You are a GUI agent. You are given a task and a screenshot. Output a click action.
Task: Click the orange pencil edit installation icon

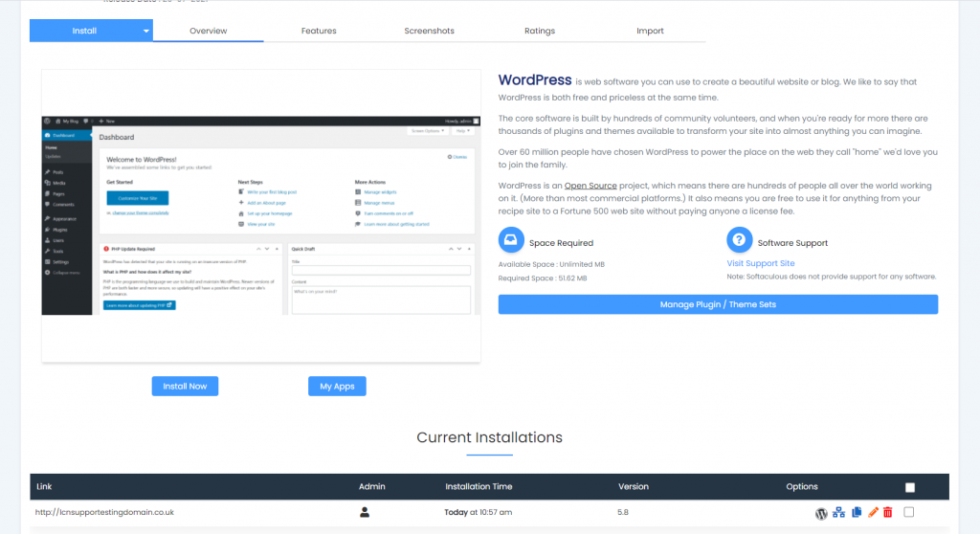point(873,512)
